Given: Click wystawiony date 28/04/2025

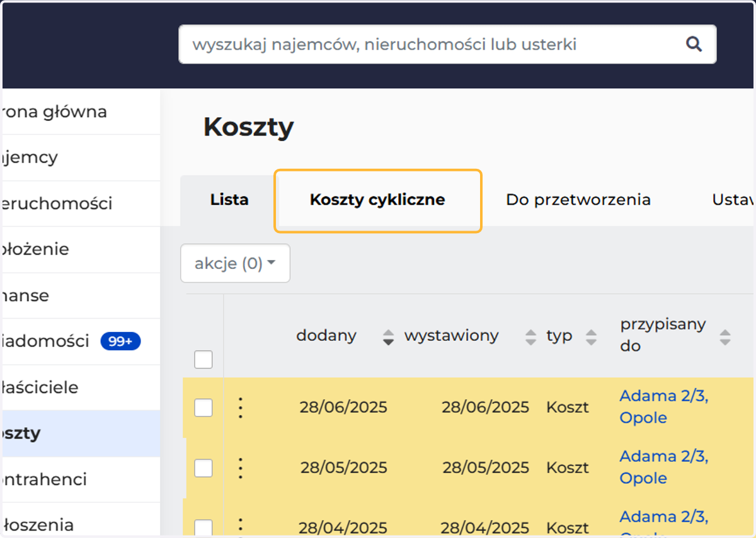Looking at the screenshot, I should tap(484, 528).
